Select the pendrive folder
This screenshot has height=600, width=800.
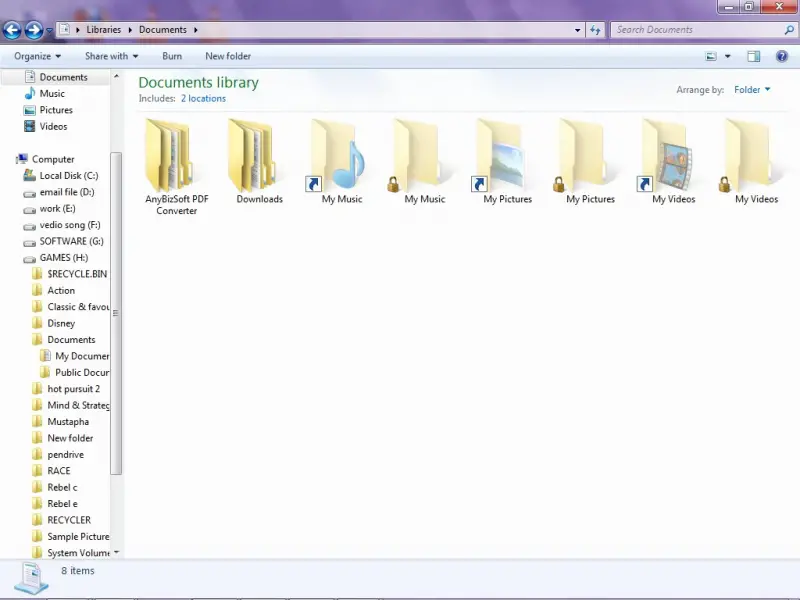[x=58, y=454]
